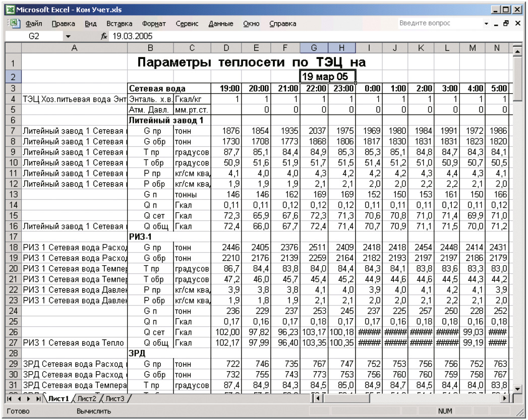Click the horizontal scrollbar thumb

(346, 399)
